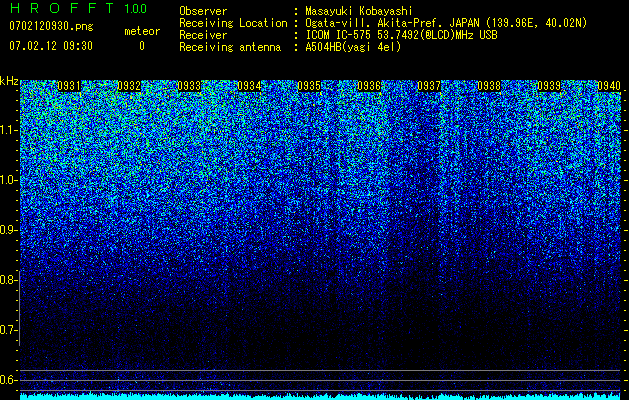The width and height of the screenshot is (629, 400).
Task: Click the kHz axis unit label
Action: pos(9,81)
